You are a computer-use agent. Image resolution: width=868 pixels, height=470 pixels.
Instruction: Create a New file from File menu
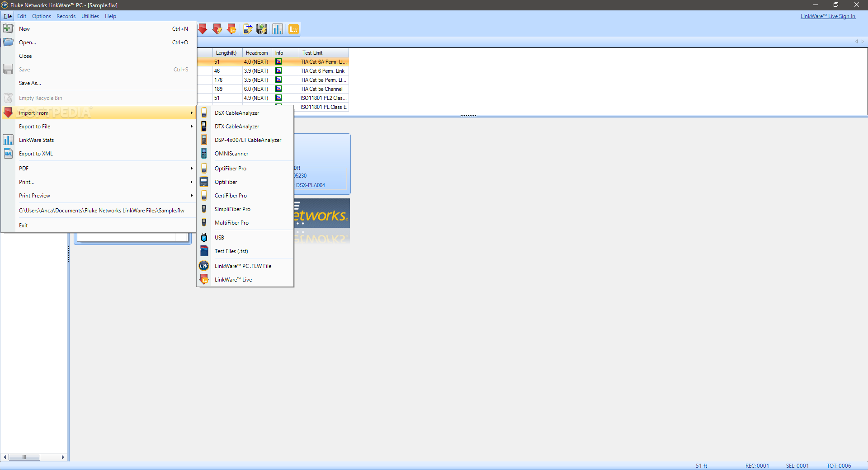pyautogui.click(x=99, y=29)
